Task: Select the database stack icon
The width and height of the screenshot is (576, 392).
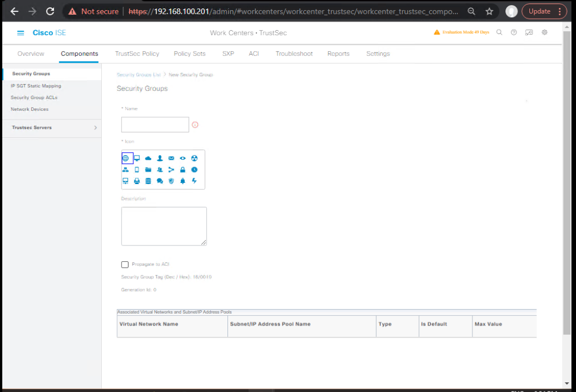Action: [x=148, y=181]
